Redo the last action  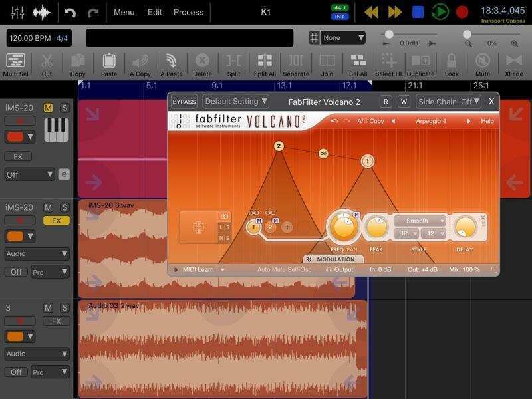pyautogui.click(x=92, y=13)
